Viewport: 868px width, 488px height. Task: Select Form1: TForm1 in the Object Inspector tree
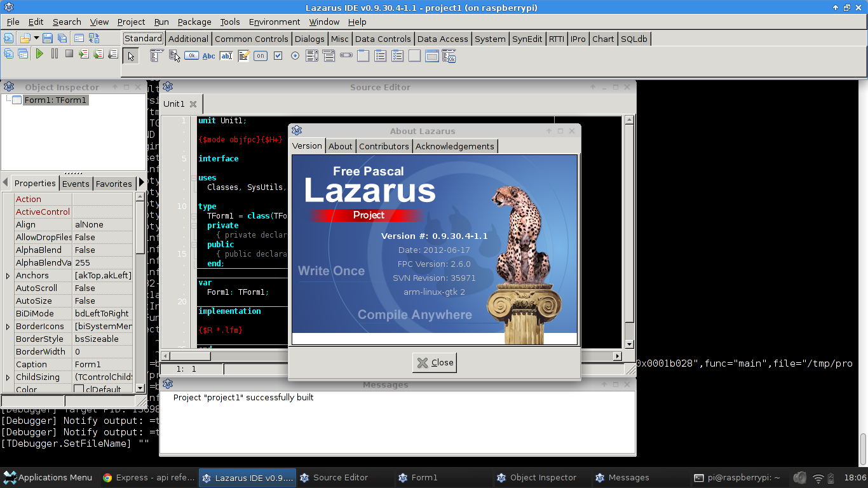(x=55, y=100)
